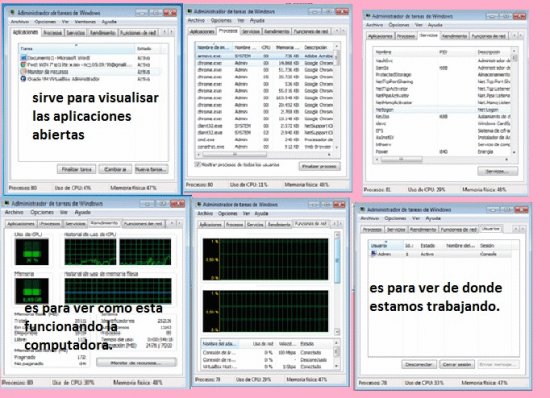The height and width of the screenshot is (398, 550).
Task: Open Monitor de recursos... button in Rendimiento window
Action: point(136,363)
